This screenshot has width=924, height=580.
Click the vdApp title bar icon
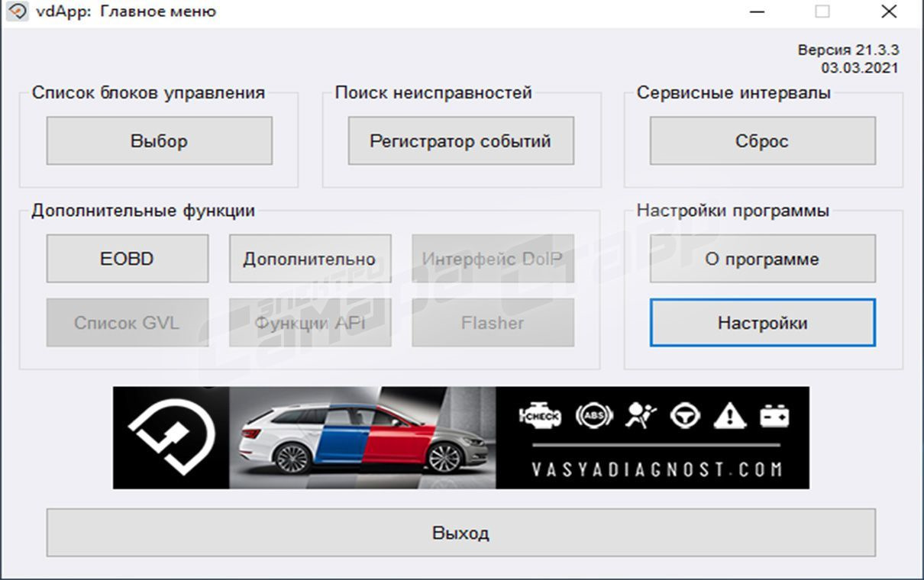18,11
